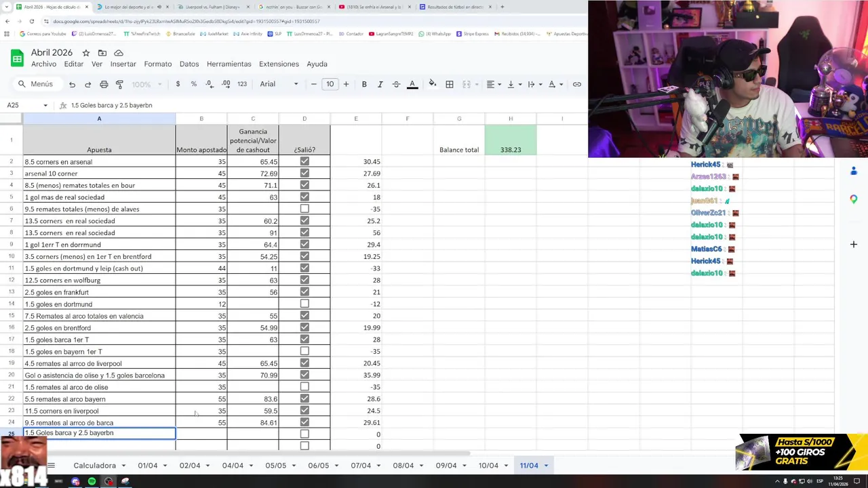The width and height of the screenshot is (868, 488).
Task: Open the Datos menu
Action: [189, 64]
